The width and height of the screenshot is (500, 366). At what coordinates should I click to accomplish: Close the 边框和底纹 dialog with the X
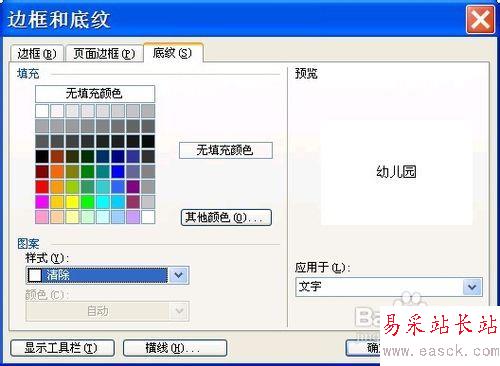[480, 20]
